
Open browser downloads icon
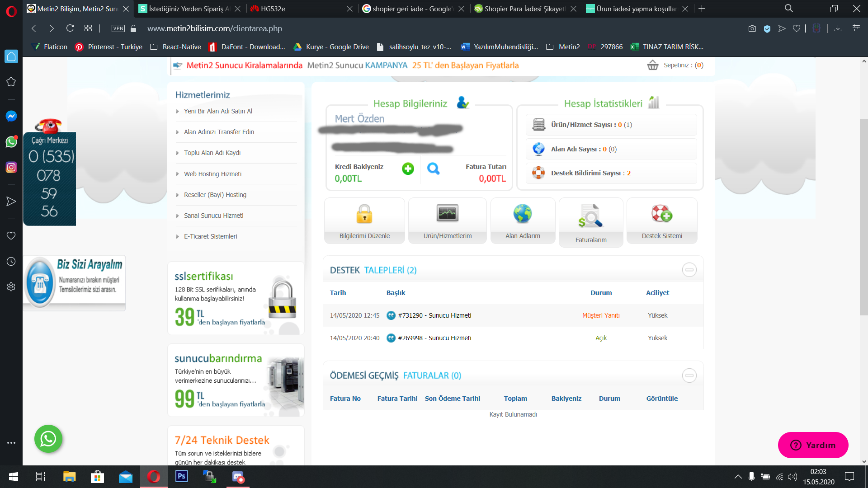pos(838,28)
